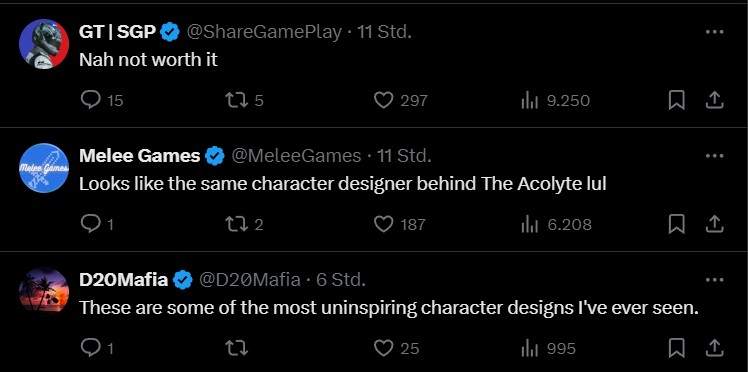This screenshot has width=748, height=372.
Task: Bookmark the GT | SGP tweet
Action: tap(676, 100)
